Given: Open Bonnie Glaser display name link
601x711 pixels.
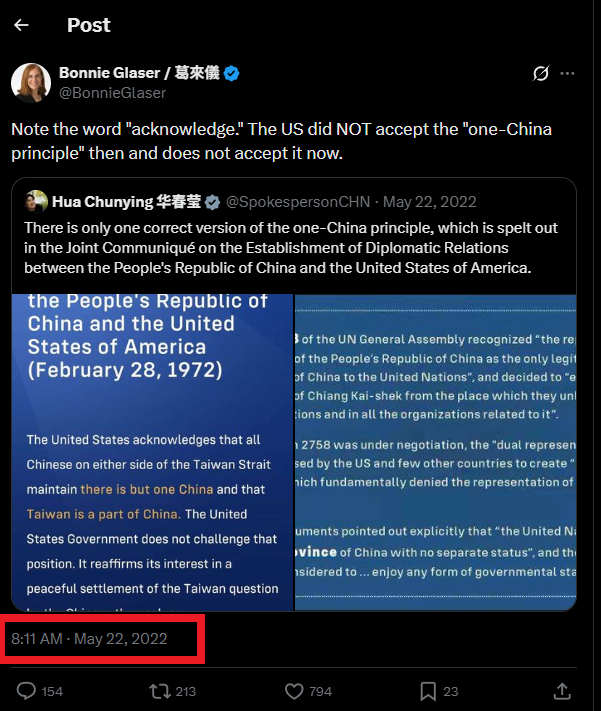Looking at the screenshot, I should click(139, 73).
